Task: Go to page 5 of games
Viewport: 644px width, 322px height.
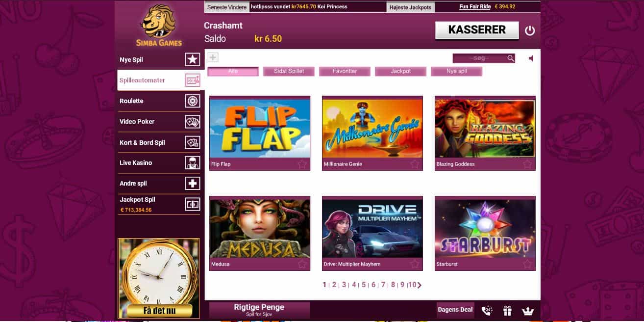Action: click(x=364, y=285)
